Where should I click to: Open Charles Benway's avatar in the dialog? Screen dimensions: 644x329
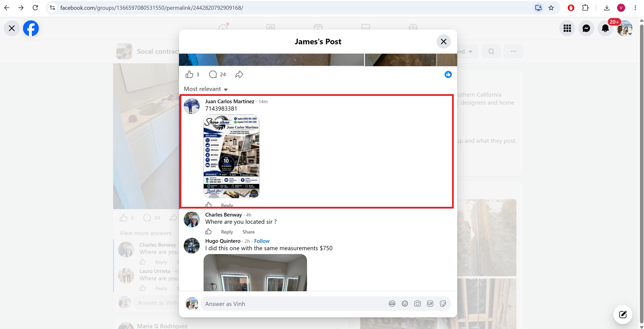point(192,219)
